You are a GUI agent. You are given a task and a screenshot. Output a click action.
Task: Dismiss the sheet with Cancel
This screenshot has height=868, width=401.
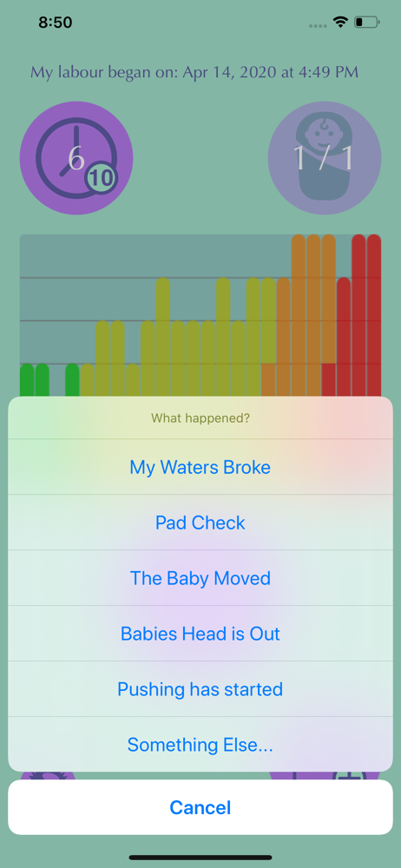coord(200,807)
